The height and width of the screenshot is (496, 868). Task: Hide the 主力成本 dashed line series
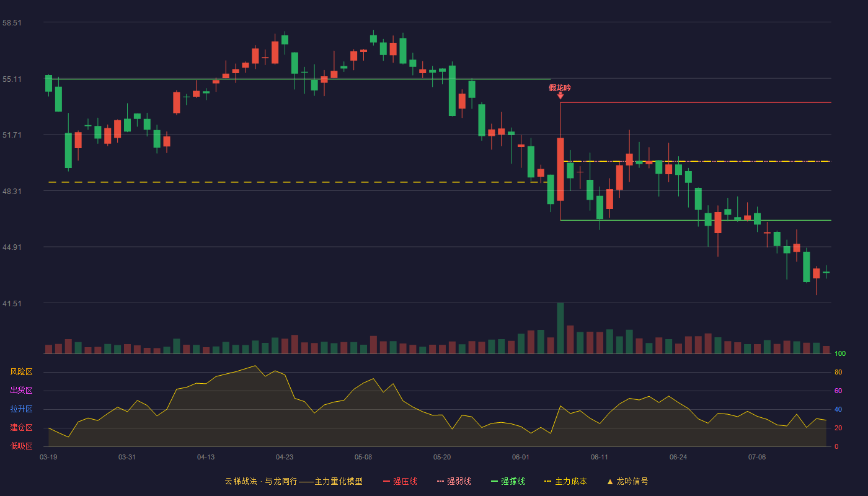click(565, 481)
